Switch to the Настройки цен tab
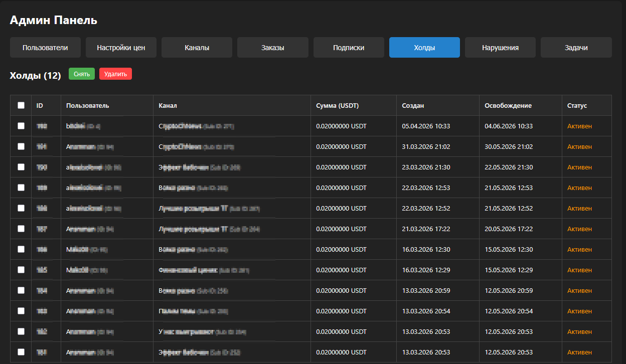 click(121, 48)
